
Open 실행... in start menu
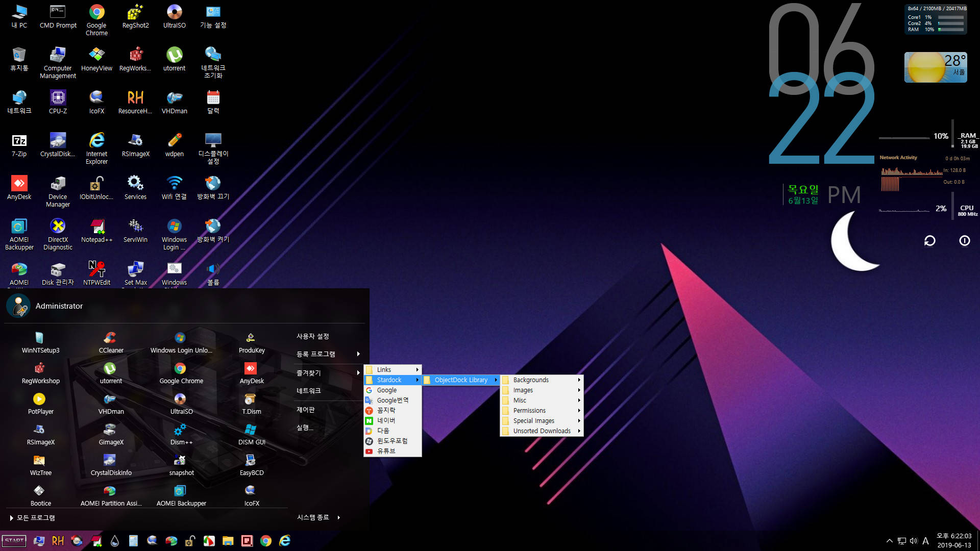pos(305,428)
